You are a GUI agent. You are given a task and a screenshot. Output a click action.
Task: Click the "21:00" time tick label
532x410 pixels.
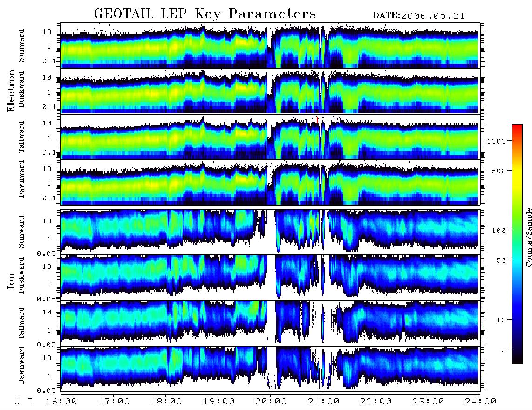(323, 402)
